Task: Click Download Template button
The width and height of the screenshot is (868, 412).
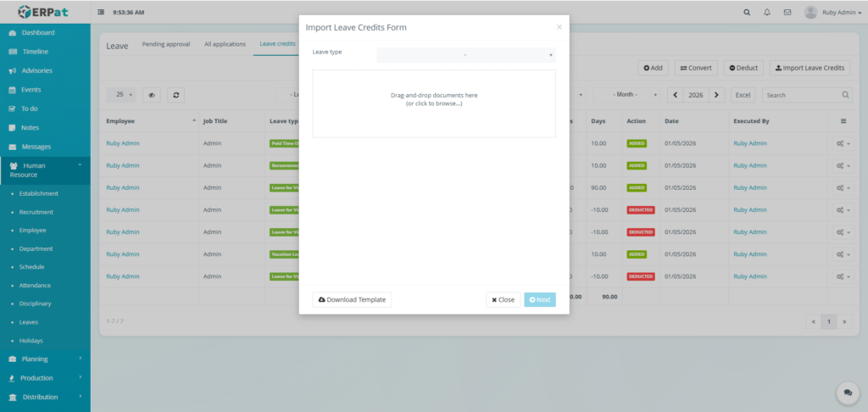Action: tap(352, 299)
